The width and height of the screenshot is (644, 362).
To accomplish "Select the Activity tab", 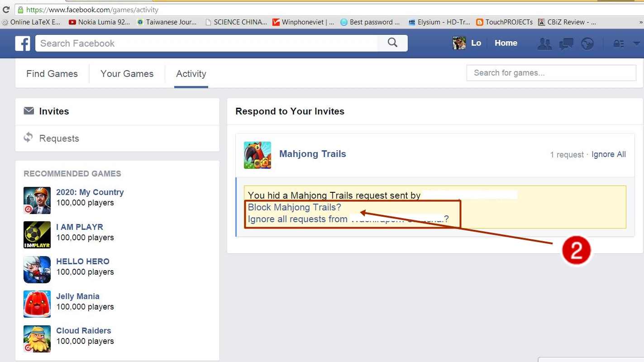I will tap(191, 74).
